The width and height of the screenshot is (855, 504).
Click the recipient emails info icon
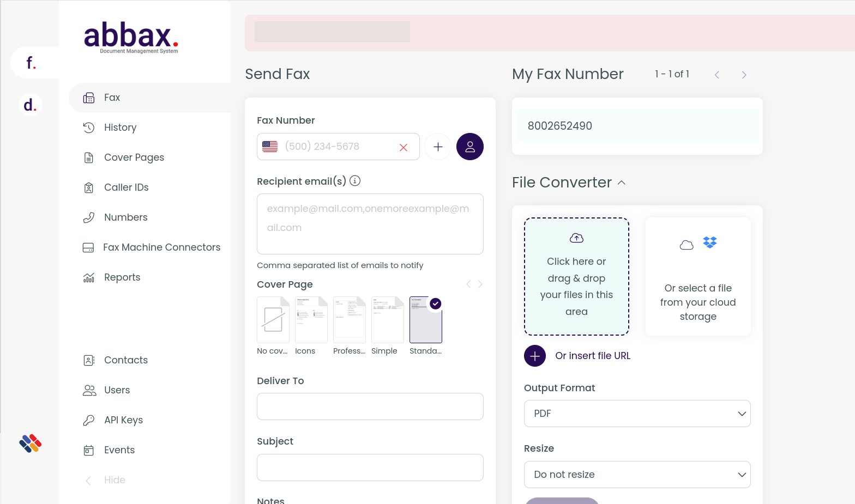click(x=355, y=181)
